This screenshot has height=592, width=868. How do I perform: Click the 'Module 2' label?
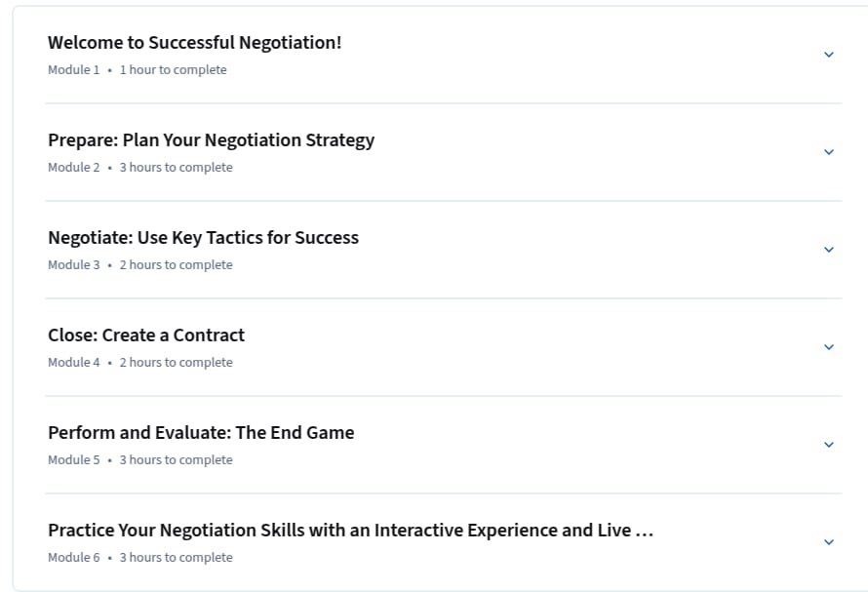[x=73, y=167]
